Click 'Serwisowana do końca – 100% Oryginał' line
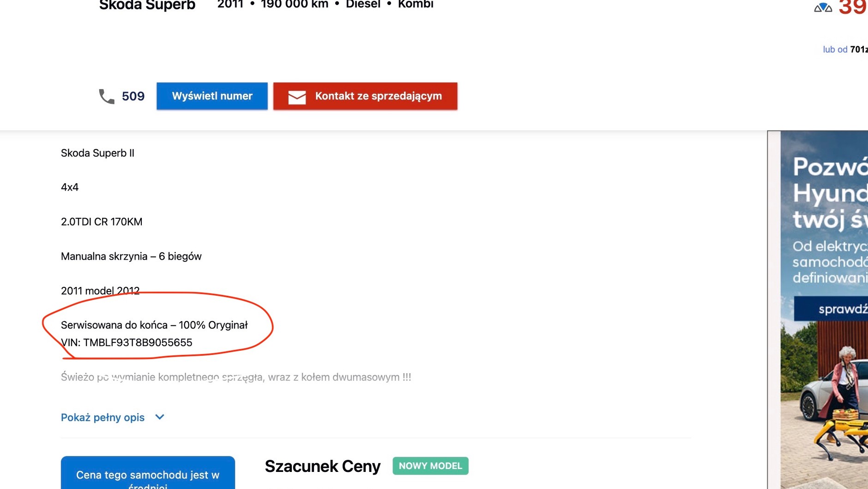This screenshot has width=868, height=489. pyautogui.click(x=154, y=325)
